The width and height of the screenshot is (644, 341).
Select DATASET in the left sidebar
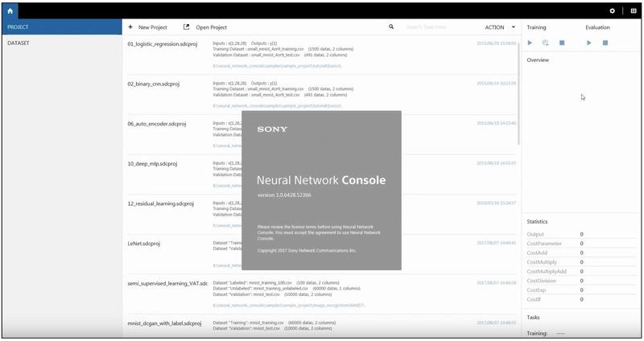pos(62,43)
